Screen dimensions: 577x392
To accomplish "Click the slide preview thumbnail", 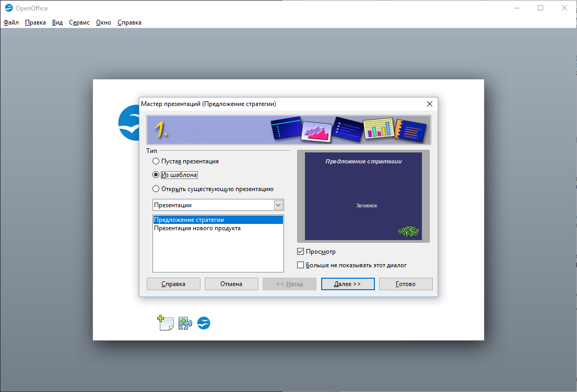I will [363, 196].
